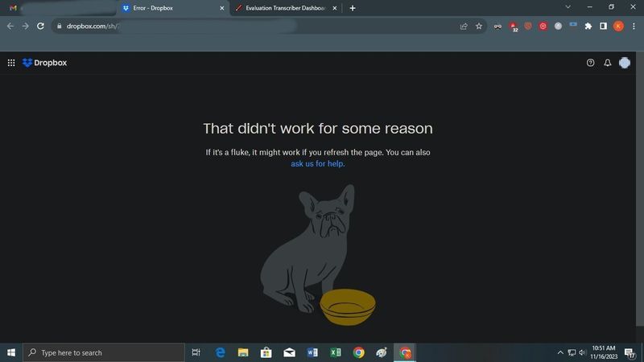Open Task View on taskbar
The image size is (644, 362).
click(x=196, y=352)
